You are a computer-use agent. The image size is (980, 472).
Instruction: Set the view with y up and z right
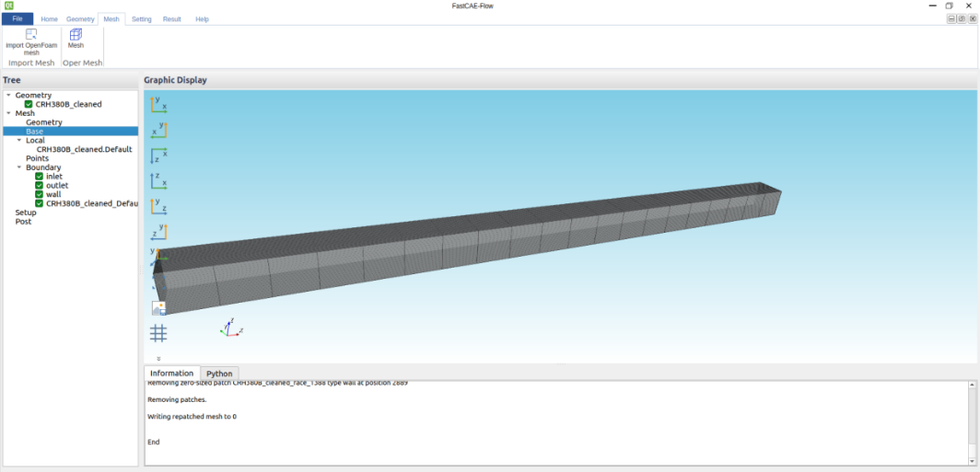click(x=158, y=207)
